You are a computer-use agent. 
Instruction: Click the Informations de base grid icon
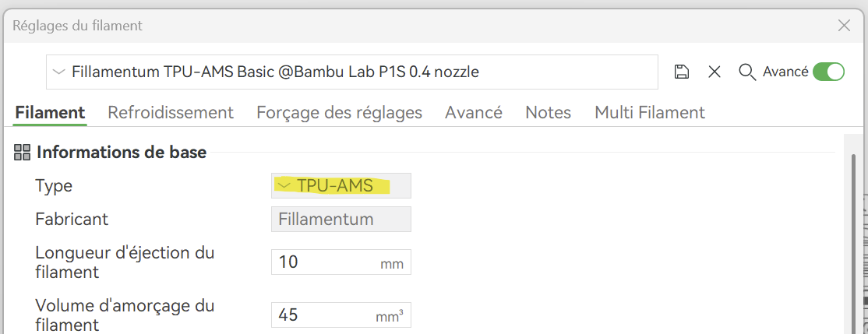[22, 152]
